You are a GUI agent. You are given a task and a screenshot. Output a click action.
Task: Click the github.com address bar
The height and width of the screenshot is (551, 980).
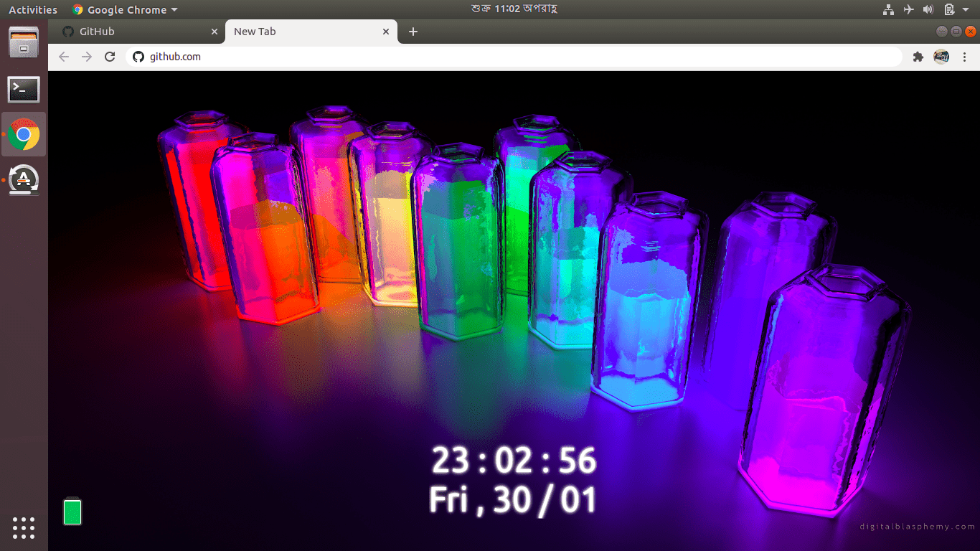click(x=514, y=57)
